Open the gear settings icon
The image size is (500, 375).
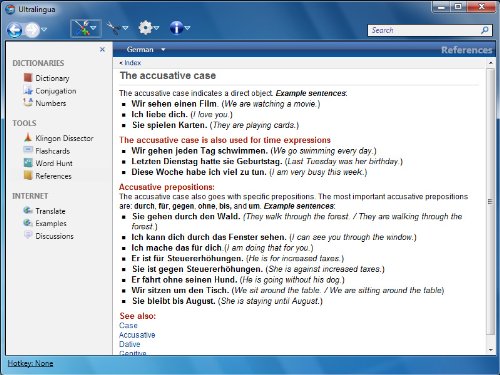pos(145,28)
